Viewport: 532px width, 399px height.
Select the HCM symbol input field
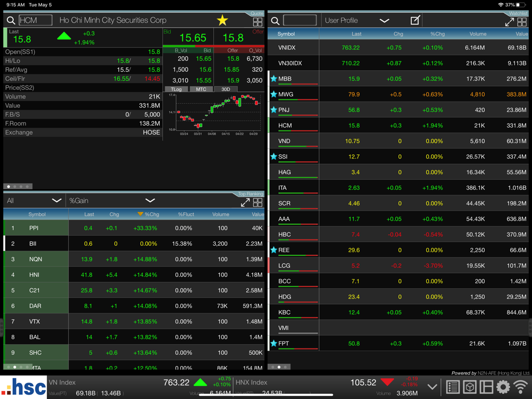35,20
